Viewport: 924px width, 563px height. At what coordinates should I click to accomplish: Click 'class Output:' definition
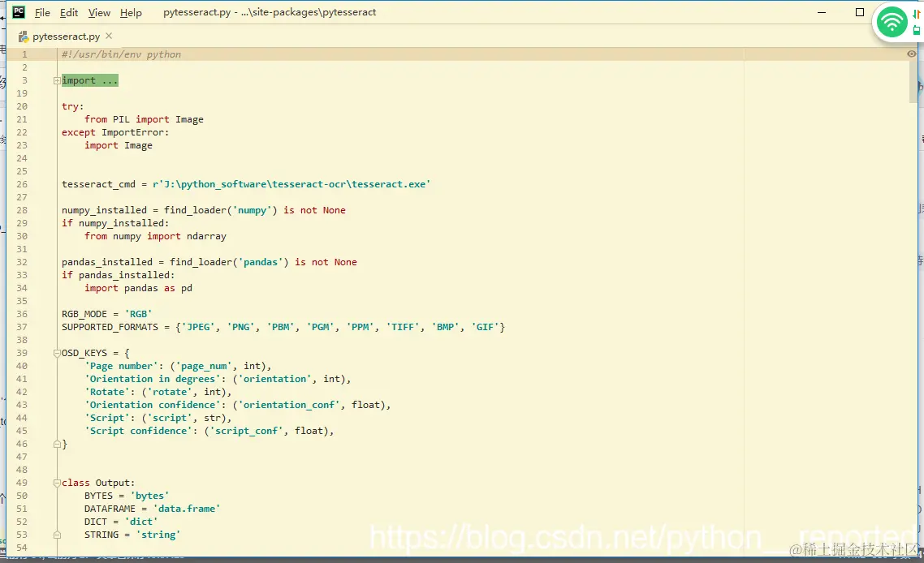coord(98,483)
